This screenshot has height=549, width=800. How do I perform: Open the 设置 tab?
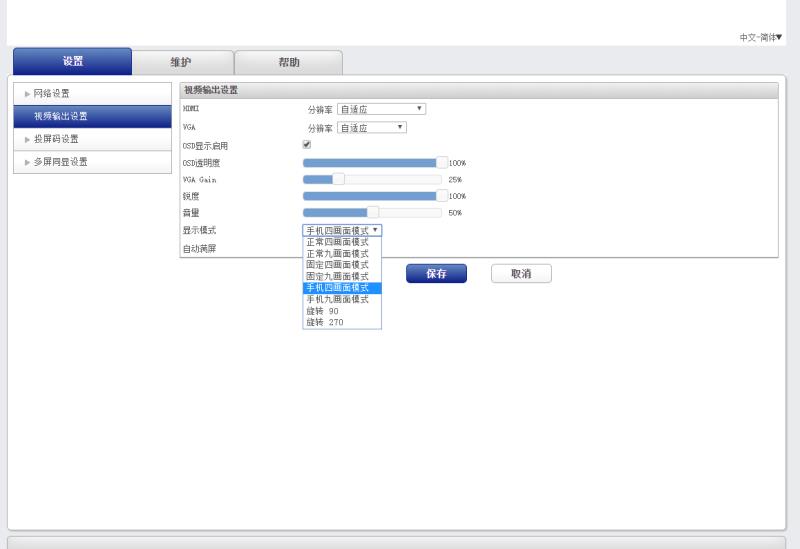(x=72, y=61)
